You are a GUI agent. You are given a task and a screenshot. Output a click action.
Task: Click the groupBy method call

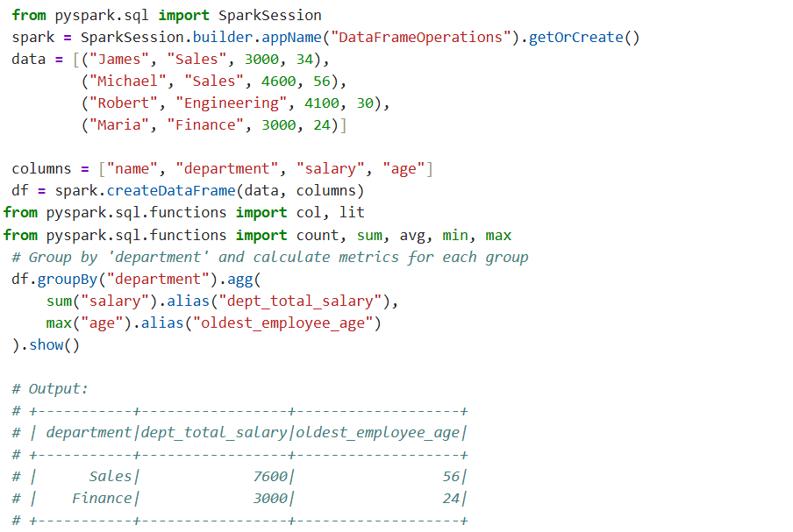tap(68, 280)
